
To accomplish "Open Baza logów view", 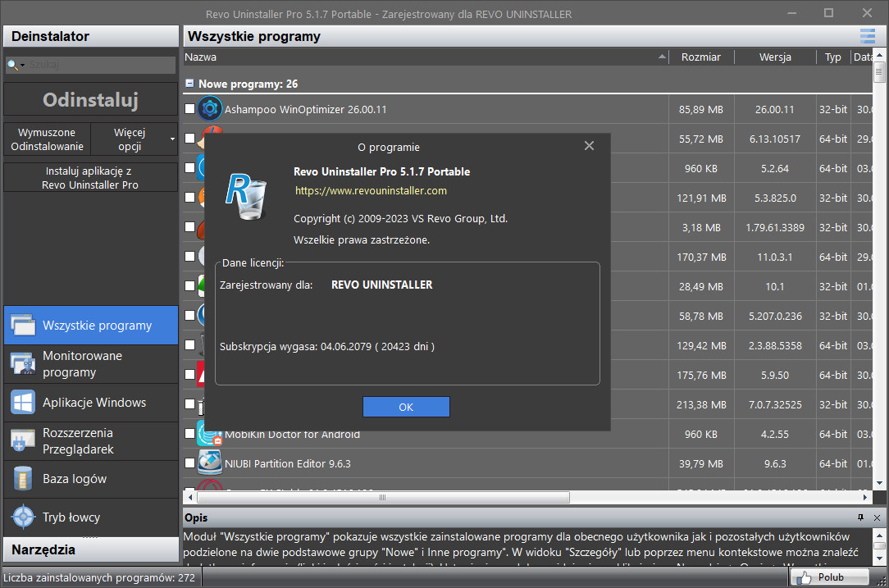I will pos(91,479).
